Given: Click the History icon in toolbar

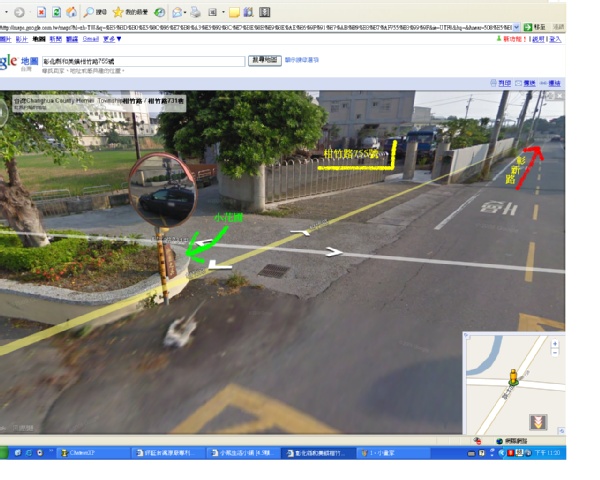Looking at the screenshot, I should coord(161,12).
